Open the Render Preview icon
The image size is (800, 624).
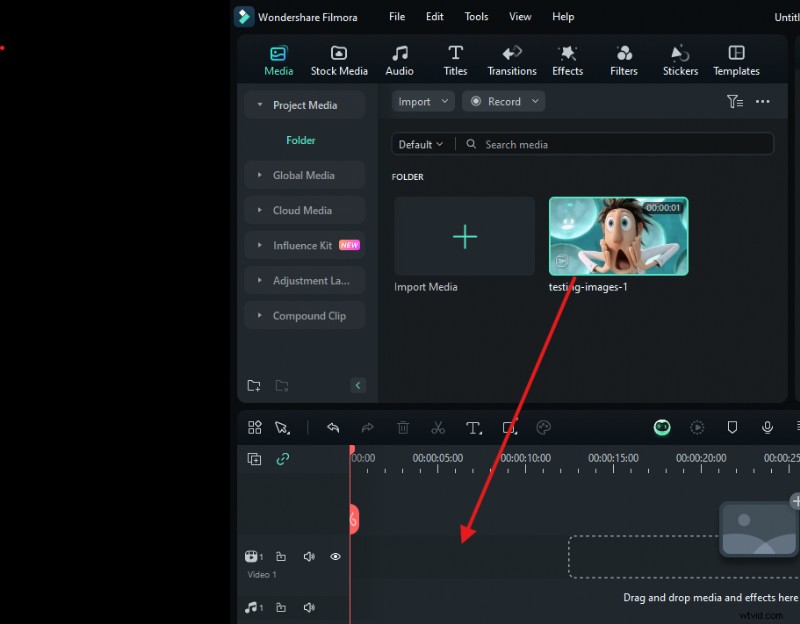pos(696,427)
